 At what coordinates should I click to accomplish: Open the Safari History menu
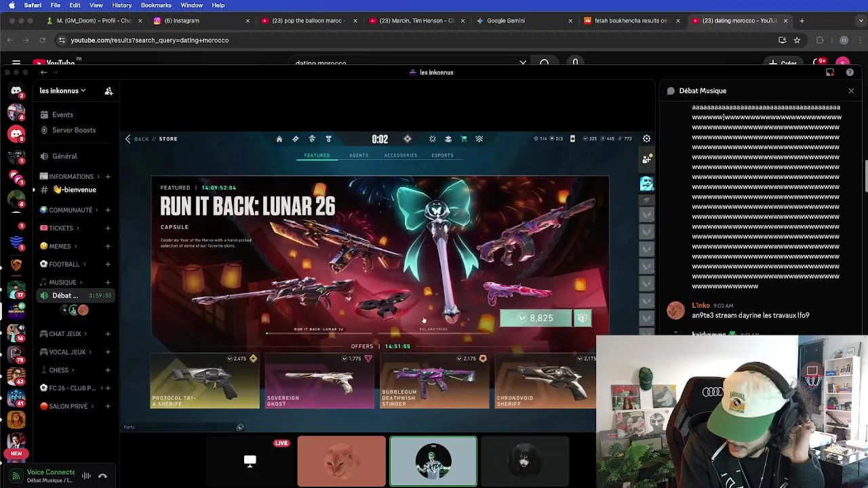(122, 5)
